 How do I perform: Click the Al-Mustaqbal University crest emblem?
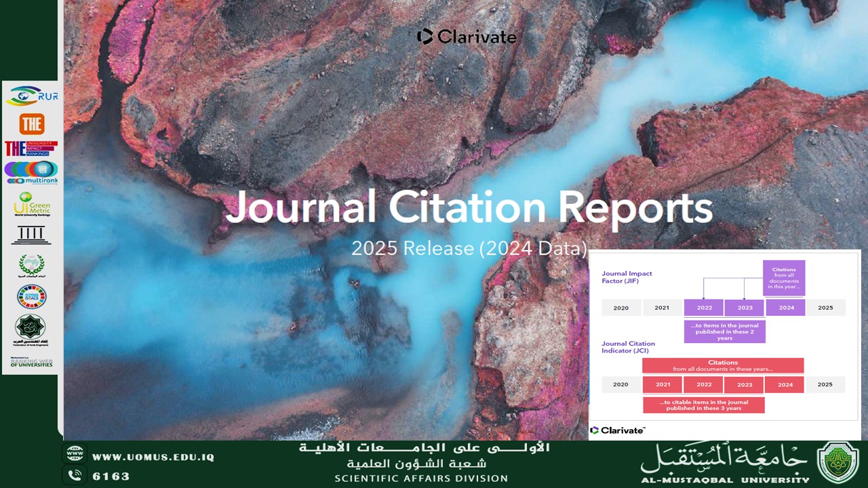(x=838, y=462)
